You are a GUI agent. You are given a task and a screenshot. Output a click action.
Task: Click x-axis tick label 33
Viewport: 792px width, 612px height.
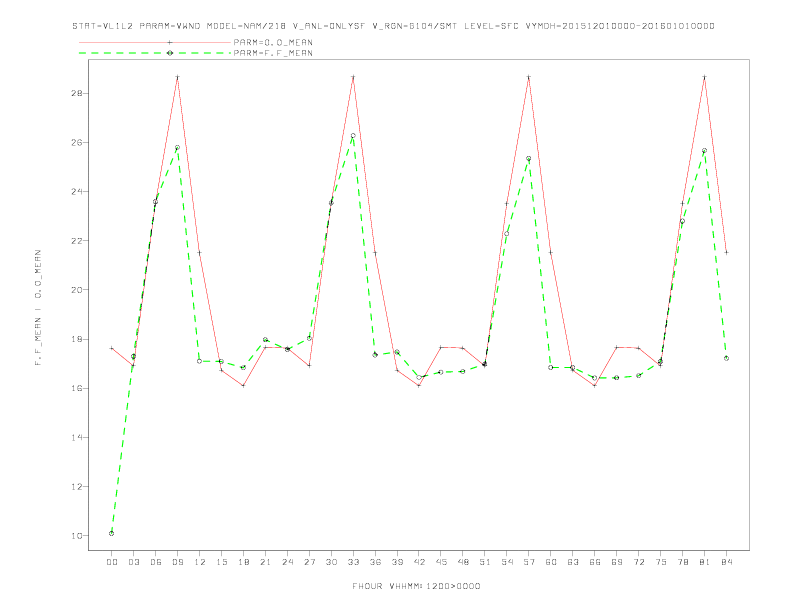(353, 562)
